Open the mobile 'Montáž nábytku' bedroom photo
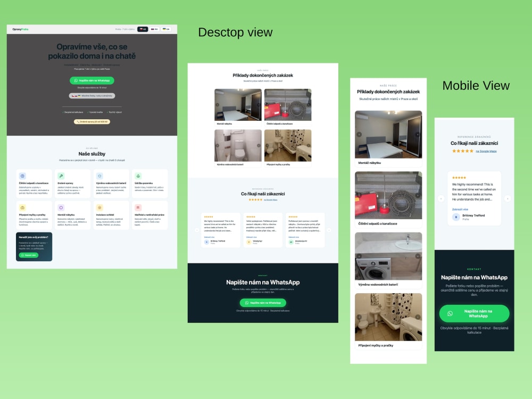This screenshot has height=399, width=532. pyautogui.click(x=388, y=135)
